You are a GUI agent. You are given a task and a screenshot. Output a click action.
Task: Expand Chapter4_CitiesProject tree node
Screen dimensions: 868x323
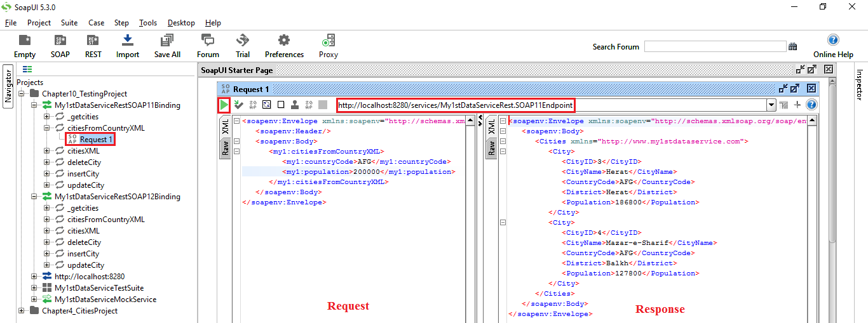click(x=22, y=311)
